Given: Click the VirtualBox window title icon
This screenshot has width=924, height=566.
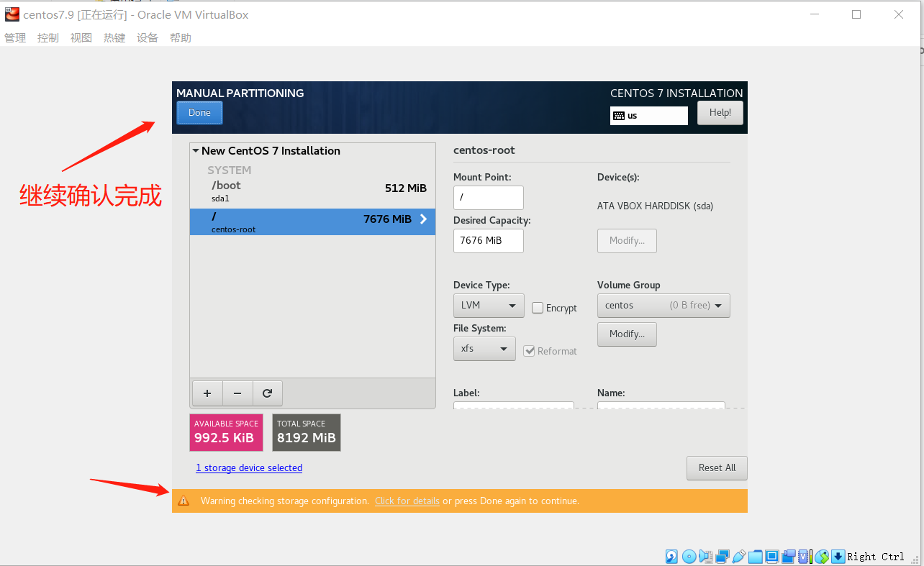Looking at the screenshot, I should [12, 14].
